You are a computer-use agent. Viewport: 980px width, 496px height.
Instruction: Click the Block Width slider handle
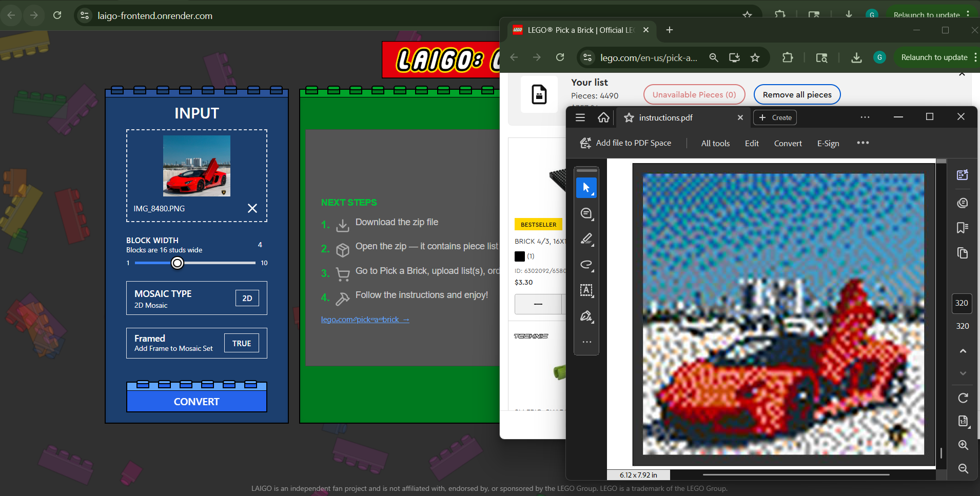177,263
